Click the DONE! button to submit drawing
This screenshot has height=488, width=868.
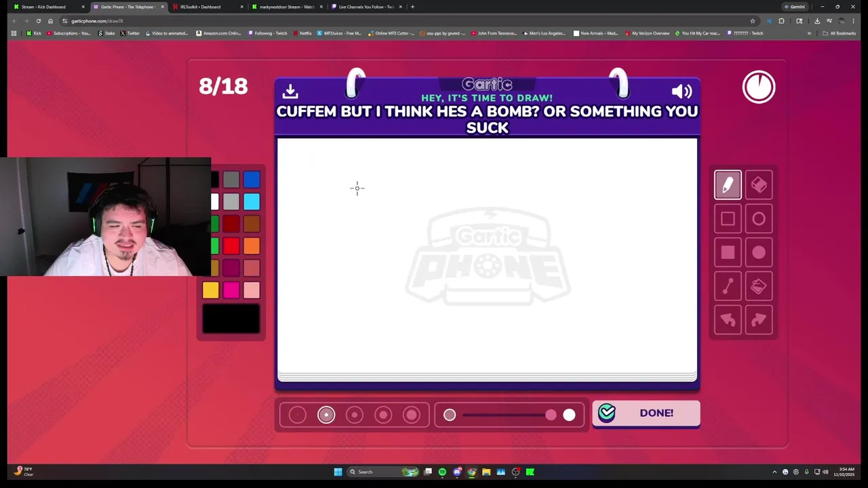click(646, 413)
